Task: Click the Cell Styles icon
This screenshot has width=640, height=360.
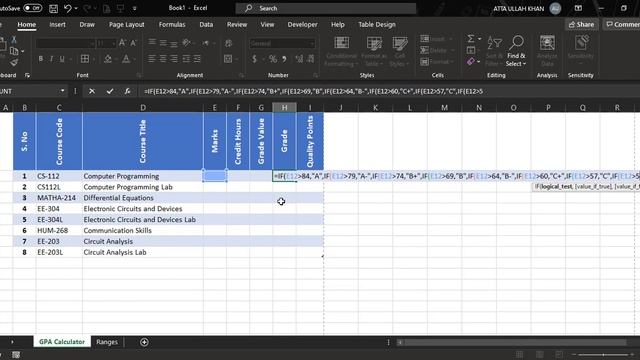Action: point(400,43)
